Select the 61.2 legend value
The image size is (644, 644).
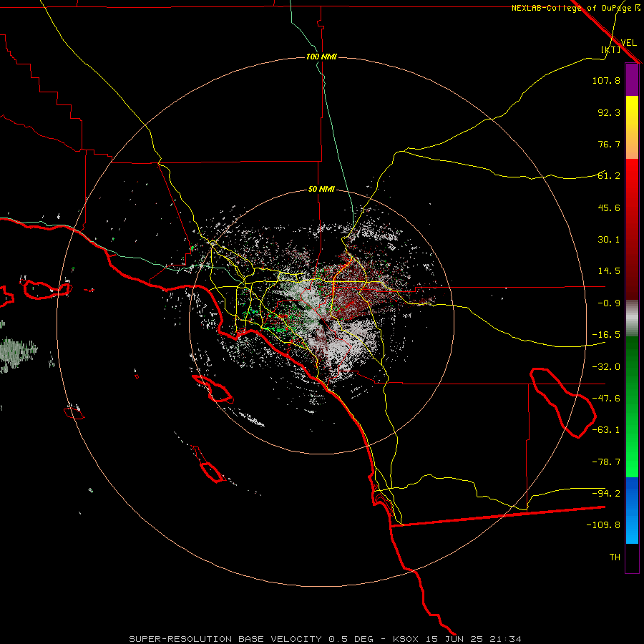(x=609, y=176)
